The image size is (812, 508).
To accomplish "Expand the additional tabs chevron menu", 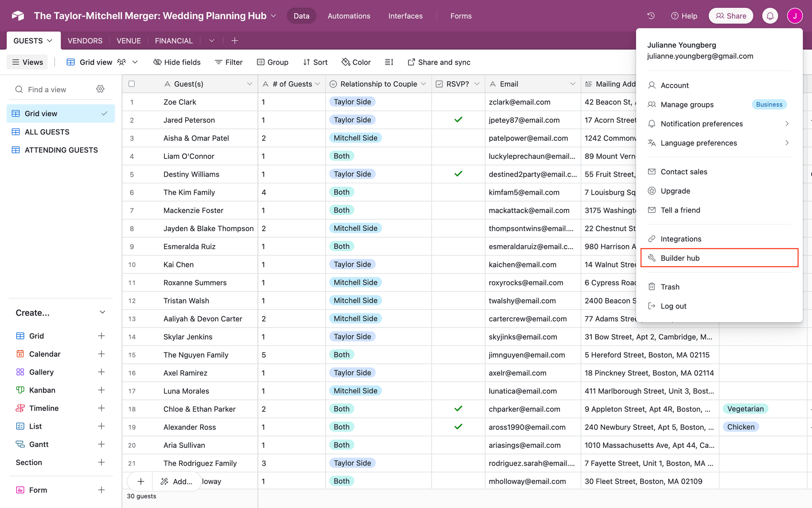I will [212, 40].
